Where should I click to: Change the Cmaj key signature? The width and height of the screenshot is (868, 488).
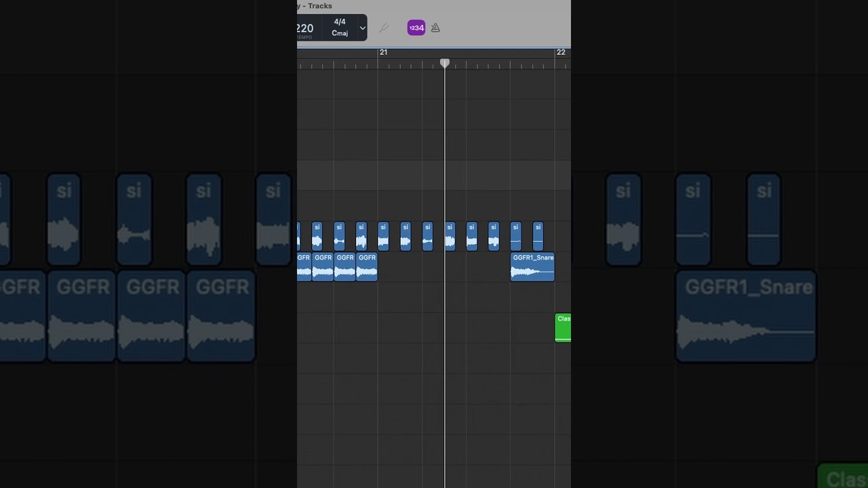click(340, 33)
